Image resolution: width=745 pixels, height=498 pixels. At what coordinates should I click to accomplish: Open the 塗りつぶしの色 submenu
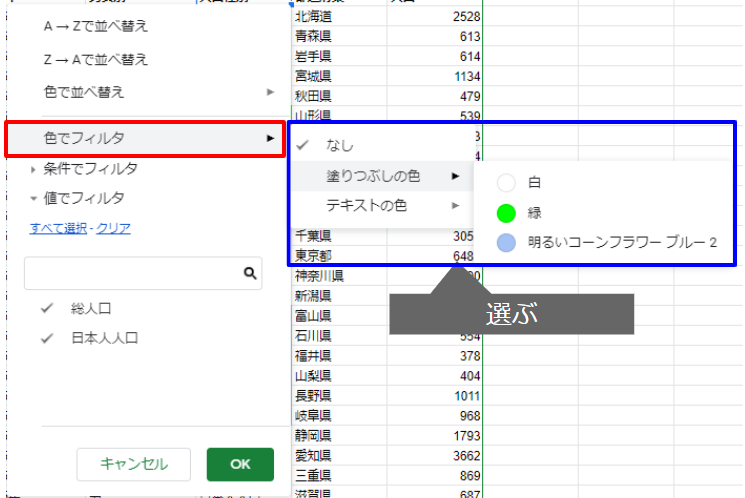point(382,176)
